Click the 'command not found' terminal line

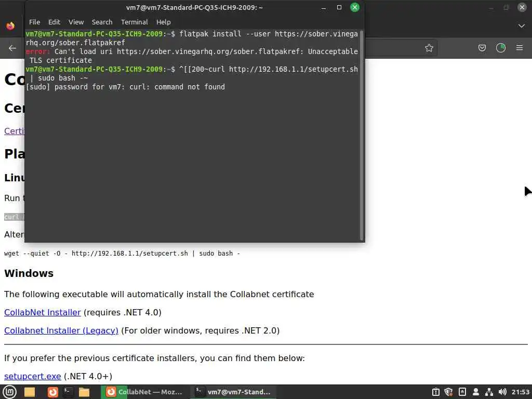coord(125,87)
